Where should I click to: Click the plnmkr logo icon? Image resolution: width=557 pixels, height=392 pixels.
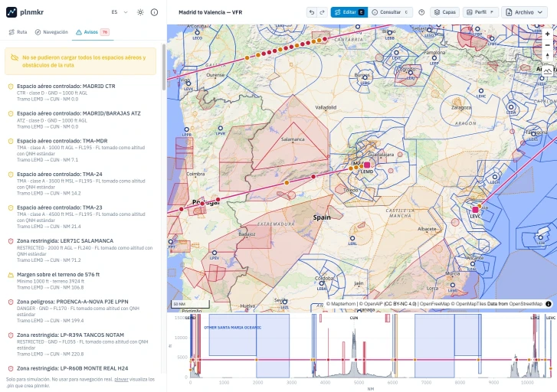click(x=11, y=12)
